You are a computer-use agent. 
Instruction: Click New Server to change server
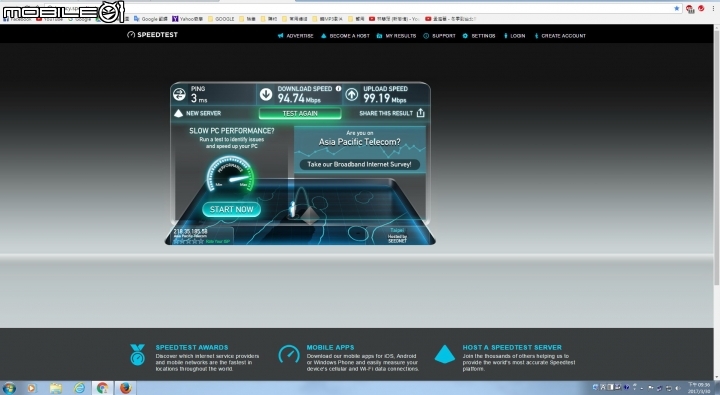coord(197,113)
